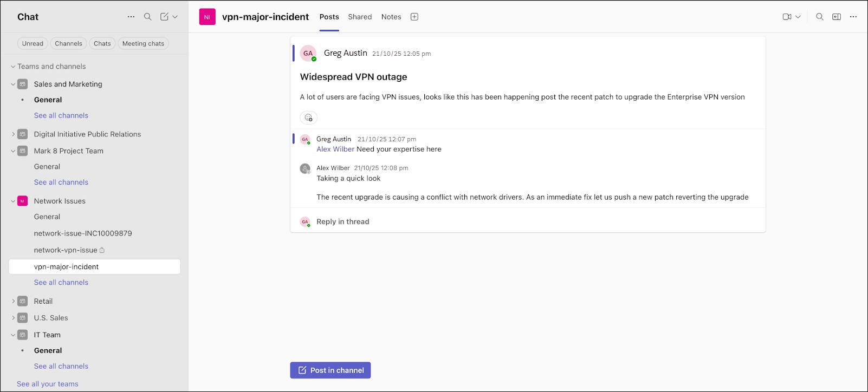Switch to the Shared tab
The width and height of the screenshot is (868, 392).
pyautogui.click(x=360, y=17)
